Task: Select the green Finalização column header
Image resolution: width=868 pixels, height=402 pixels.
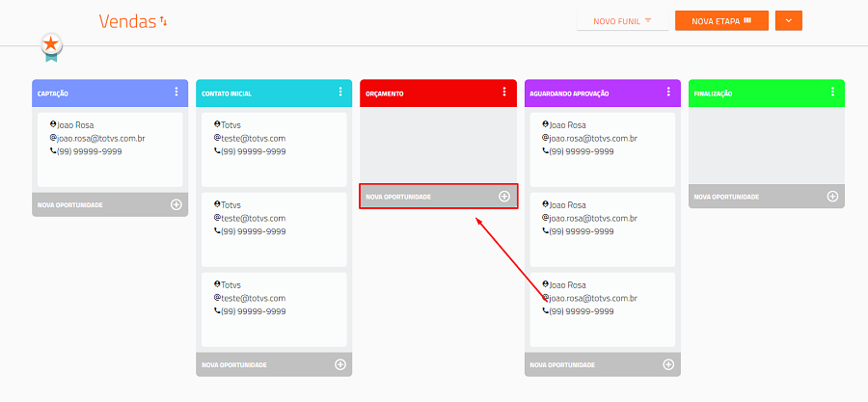Action: tap(767, 93)
